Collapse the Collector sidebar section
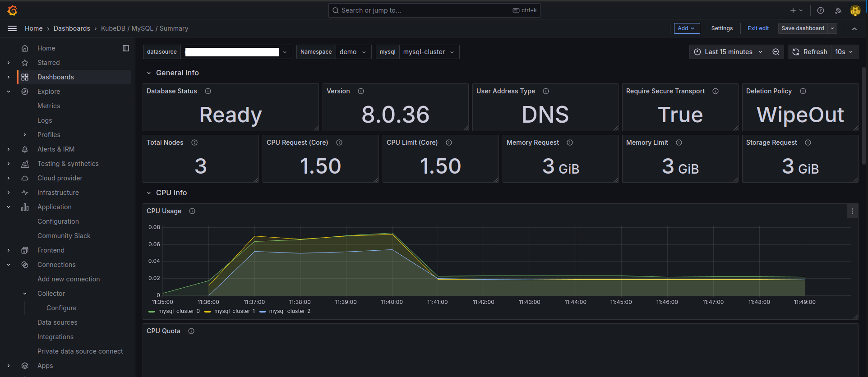The width and height of the screenshot is (868, 377). coord(25,294)
